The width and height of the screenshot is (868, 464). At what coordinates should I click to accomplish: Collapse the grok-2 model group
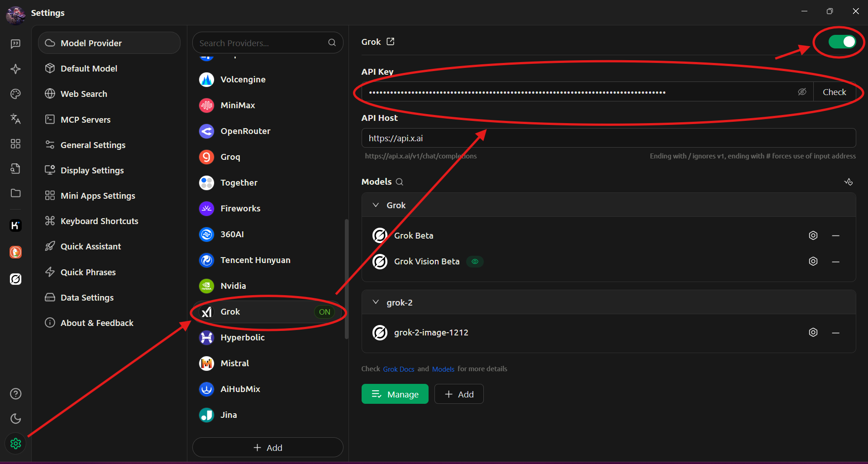376,302
